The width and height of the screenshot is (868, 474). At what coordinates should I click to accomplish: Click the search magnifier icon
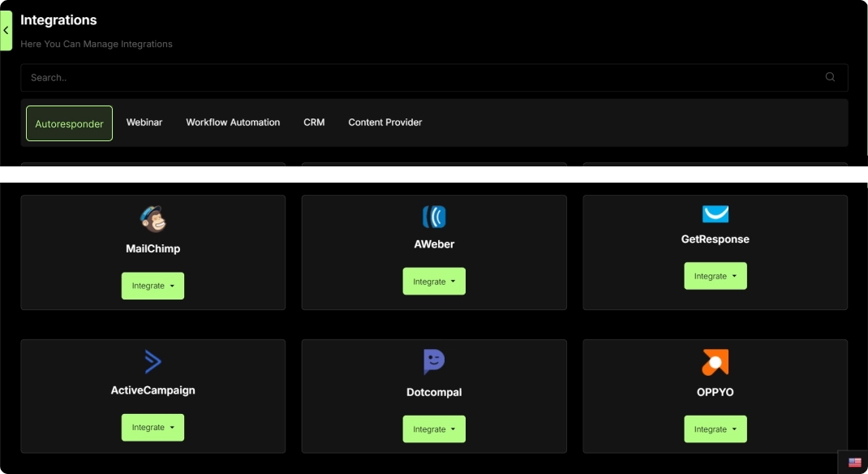tap(830, 77)
